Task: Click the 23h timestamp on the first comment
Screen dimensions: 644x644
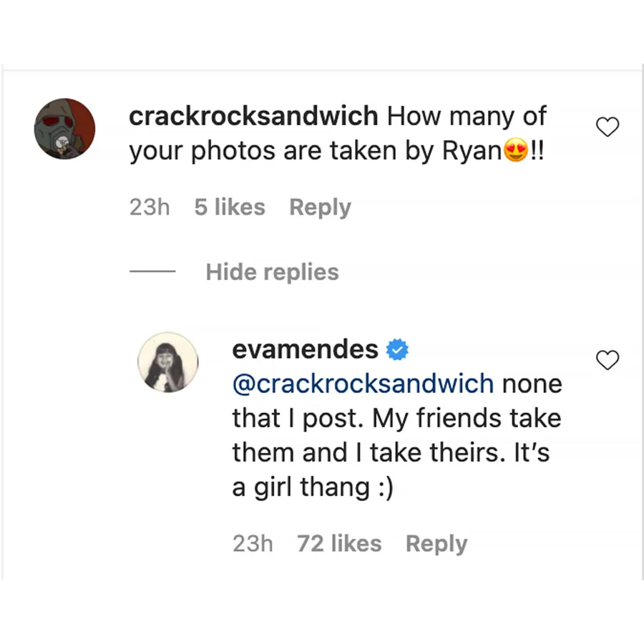Action: 149,207
